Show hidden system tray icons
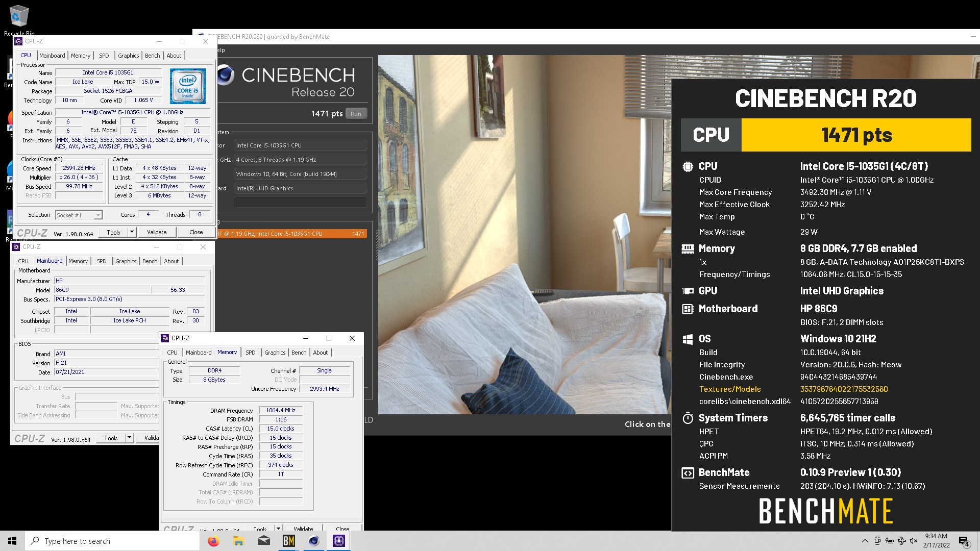Screen dimensions: 980x551 click(865, 541)
